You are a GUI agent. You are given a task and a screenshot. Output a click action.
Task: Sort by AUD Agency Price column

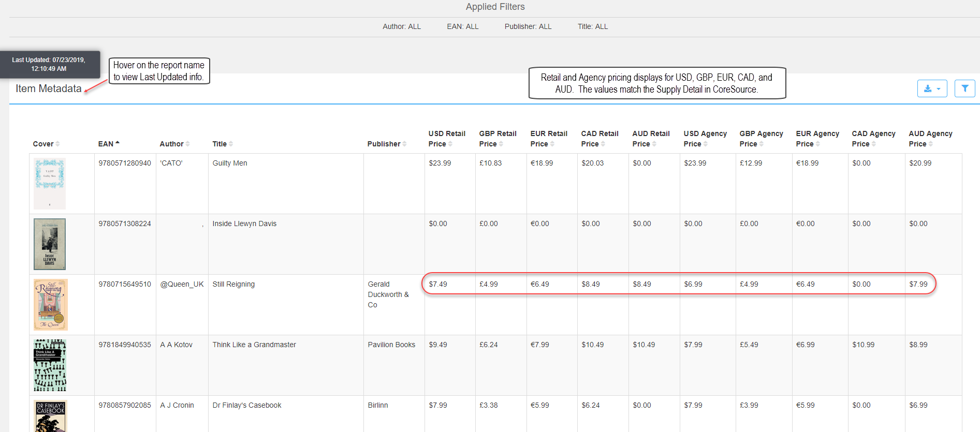930,139
